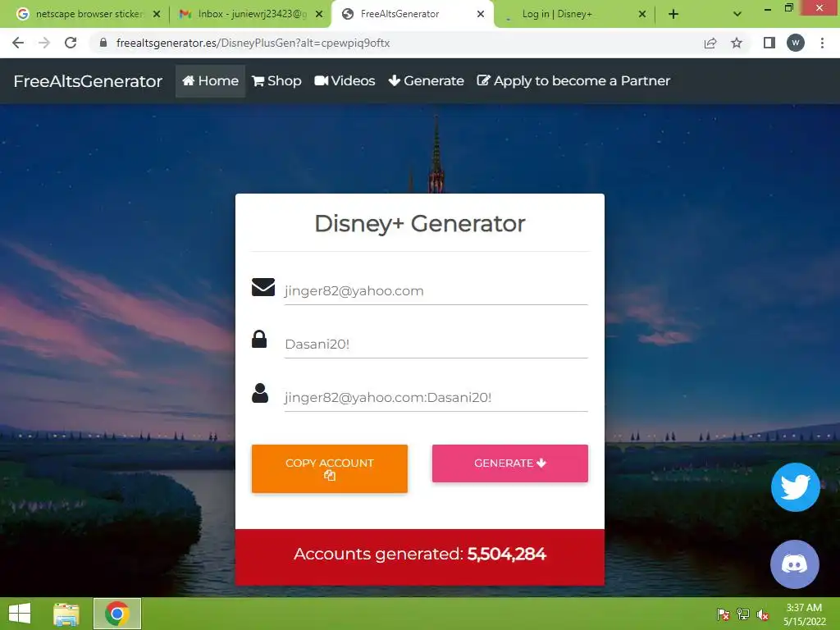Screen dimensions: 840x630
Task: Close the FreeAltsGenerator tab
Action: (481, 15)
